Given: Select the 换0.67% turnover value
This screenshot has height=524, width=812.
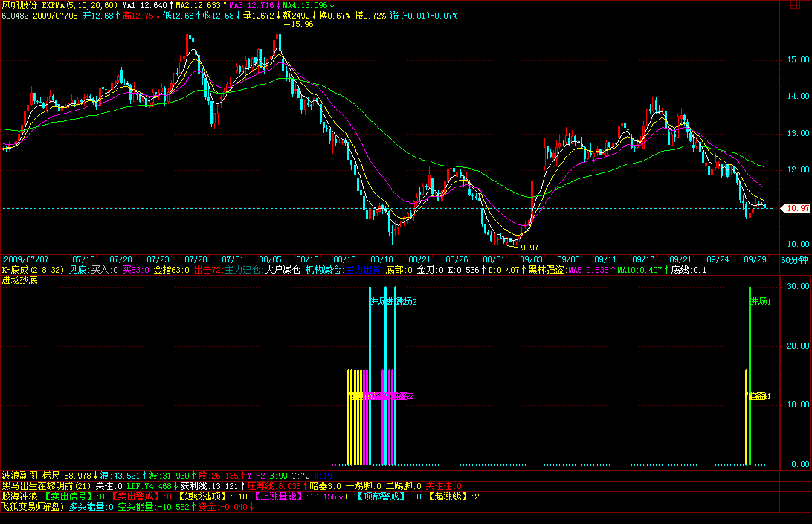Looking at the screenshot, I should (335, 16).
